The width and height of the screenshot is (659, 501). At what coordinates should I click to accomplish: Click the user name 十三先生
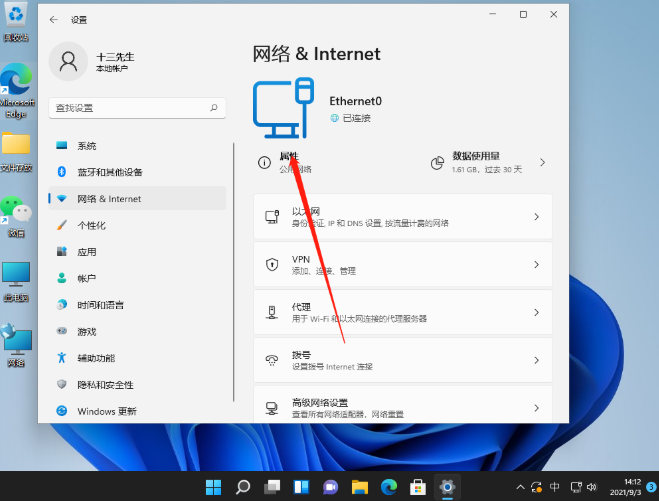pos(115,57)
